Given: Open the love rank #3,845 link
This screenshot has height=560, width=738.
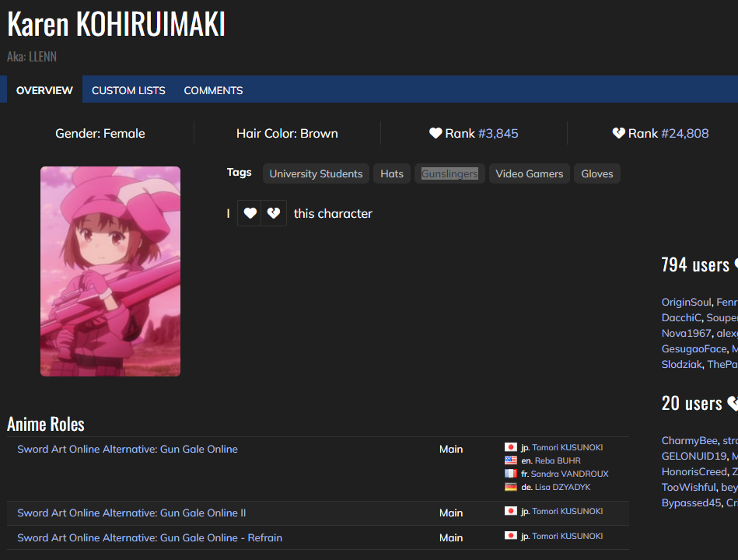Looking at the screenshot, I should coord(498,133).
